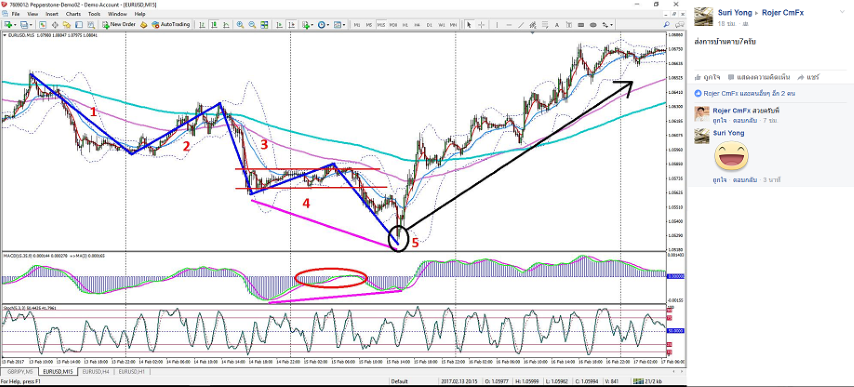Zoom in on the chart with magnifier plus
Viewport: 854px width, 387px height.
click(240, 24)
